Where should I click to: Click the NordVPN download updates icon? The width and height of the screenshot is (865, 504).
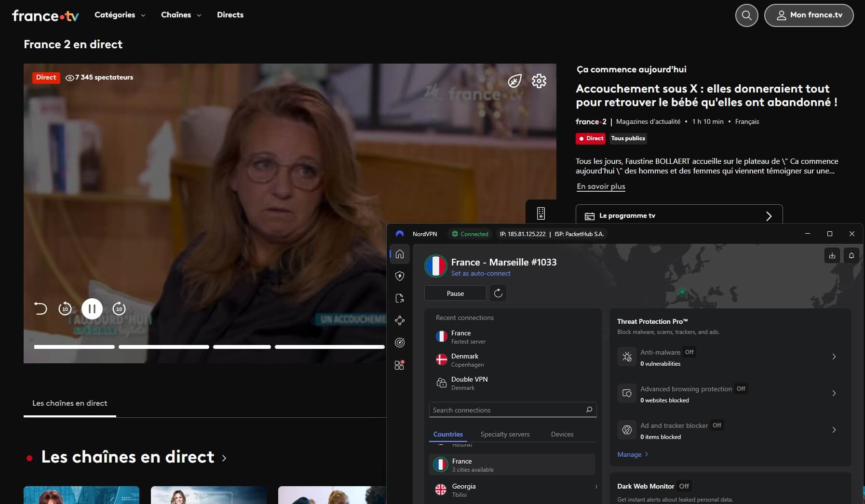(x=832, y=255)
